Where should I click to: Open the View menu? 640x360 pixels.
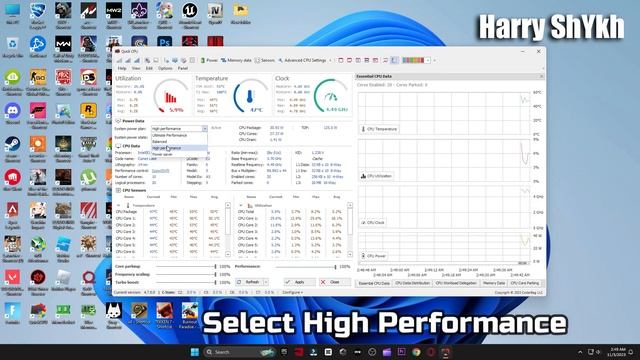[136, 68]
